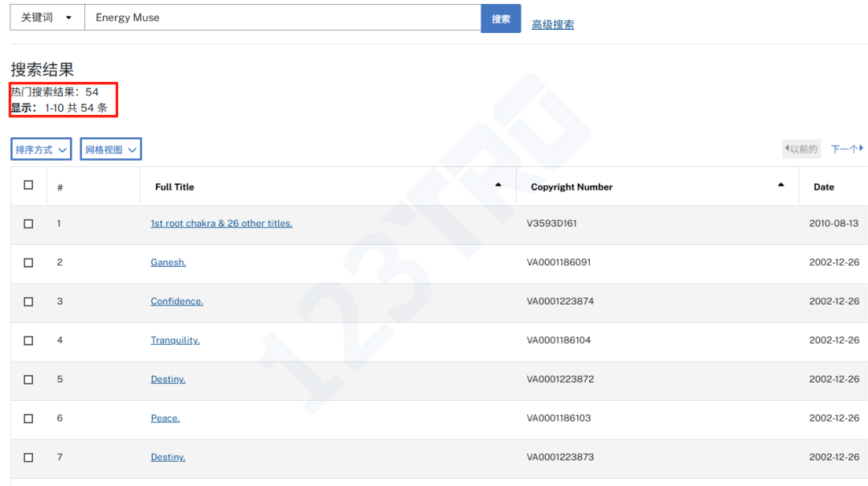Screen dimensions: 868x486
Task: Click the blue 搜索 button
Action: 501,18
